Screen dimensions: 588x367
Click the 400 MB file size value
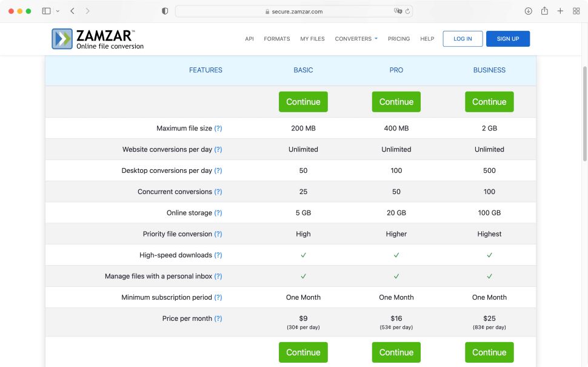coord(396,129)
